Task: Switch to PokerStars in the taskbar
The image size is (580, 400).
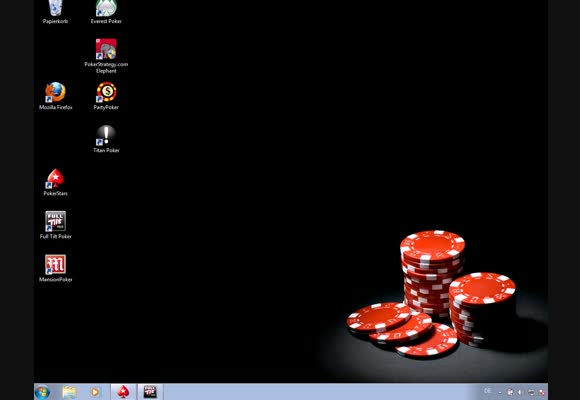Action: click(x=123, y=392)
